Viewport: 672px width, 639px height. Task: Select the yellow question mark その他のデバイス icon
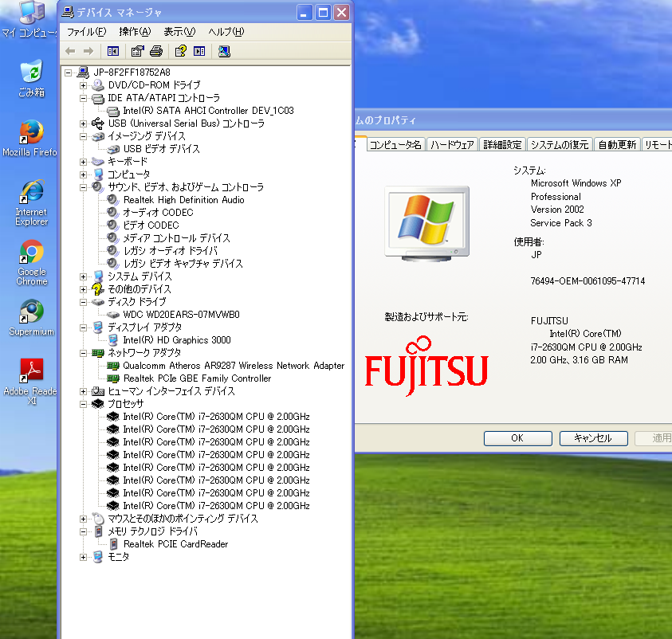tap(98, 289)
